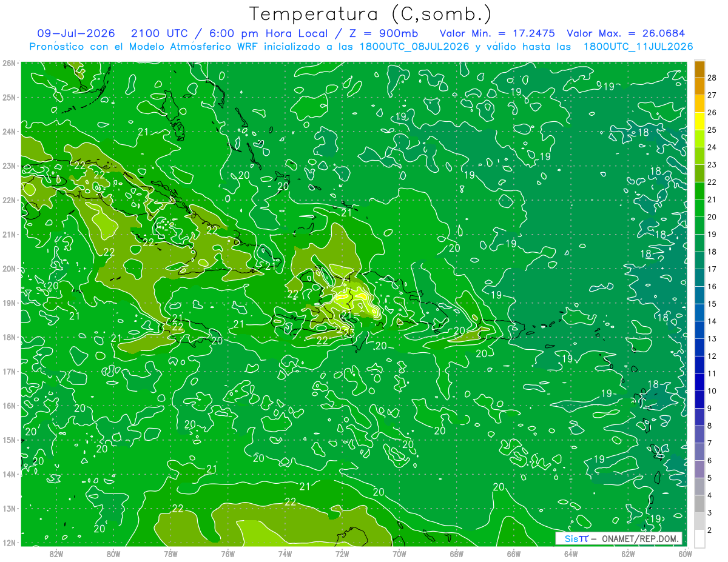The width and height of the screenshot is (728, 562).
Task: Click the '15N' latitude label
Action: (9, 440)
